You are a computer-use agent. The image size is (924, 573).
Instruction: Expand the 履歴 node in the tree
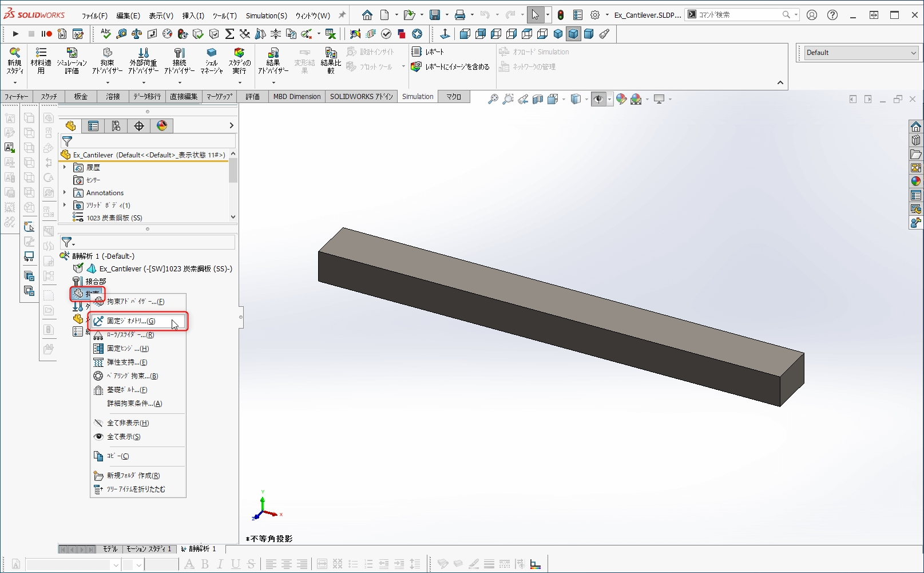[x=64, y=167]
